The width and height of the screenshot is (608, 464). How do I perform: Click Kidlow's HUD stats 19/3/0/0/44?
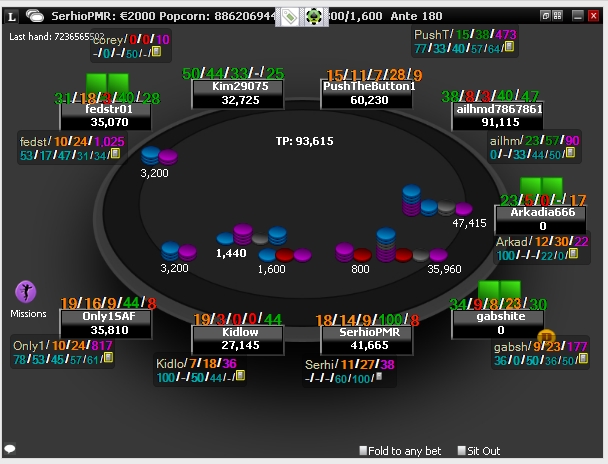(x=237, y=319)
